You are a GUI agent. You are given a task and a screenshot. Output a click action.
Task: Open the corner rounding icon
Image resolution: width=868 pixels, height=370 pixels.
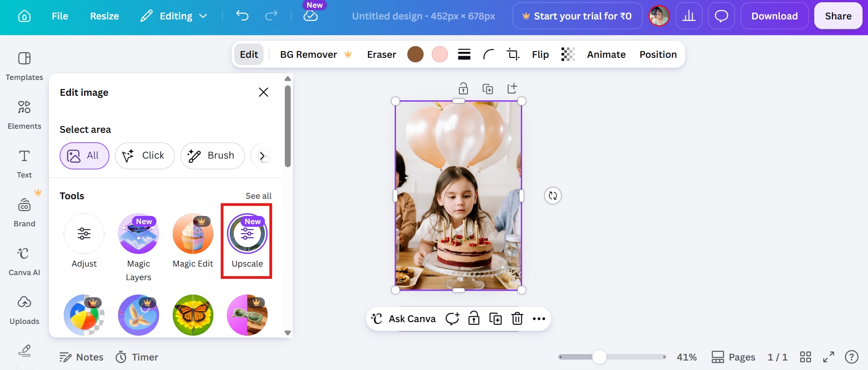(x=489, y=55)
